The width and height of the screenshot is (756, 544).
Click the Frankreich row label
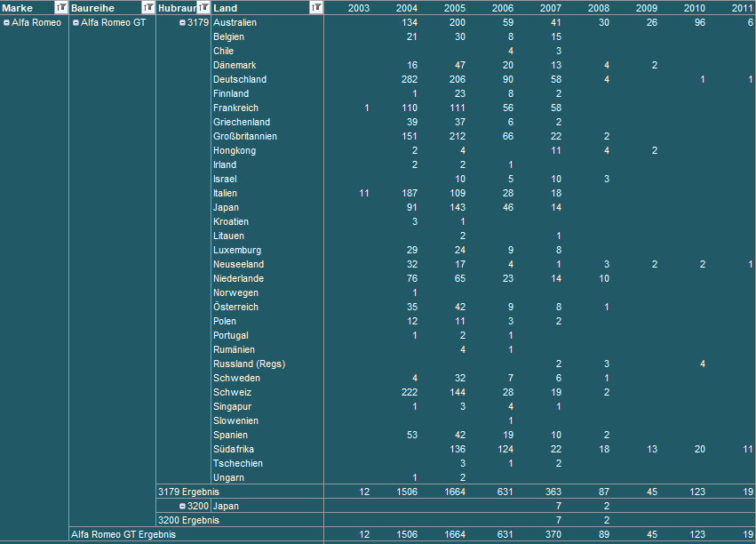[x=235, y=108]
